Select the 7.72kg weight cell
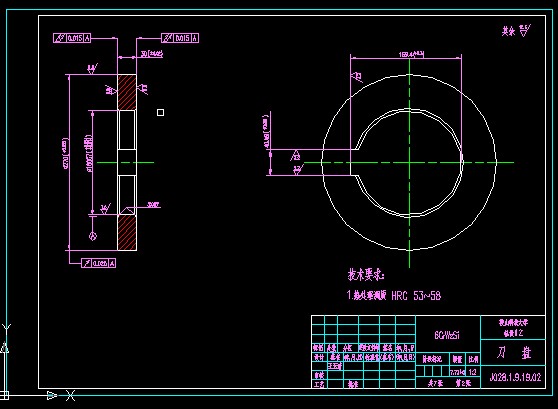Screen dimensions: 558x409 pos(457,372)
